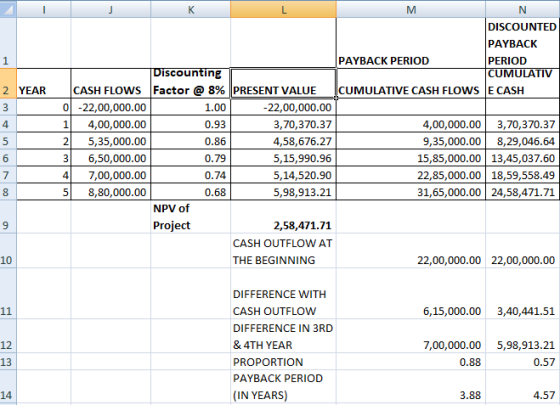Click difference value 6,15,000.00
This screenshot has height=405, width=560.
(x=411, y=293)
